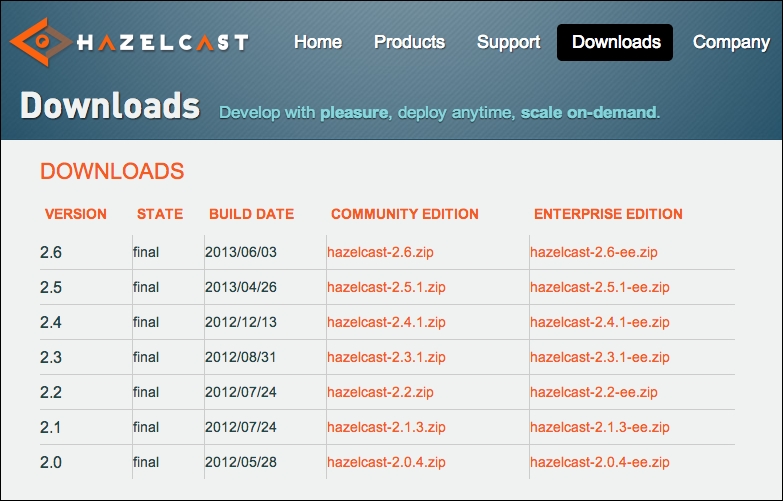Screen dimensions: 783x501
Task: Download hazelcast-2.6.zip community edition
Action: click(x=380, y=252)
